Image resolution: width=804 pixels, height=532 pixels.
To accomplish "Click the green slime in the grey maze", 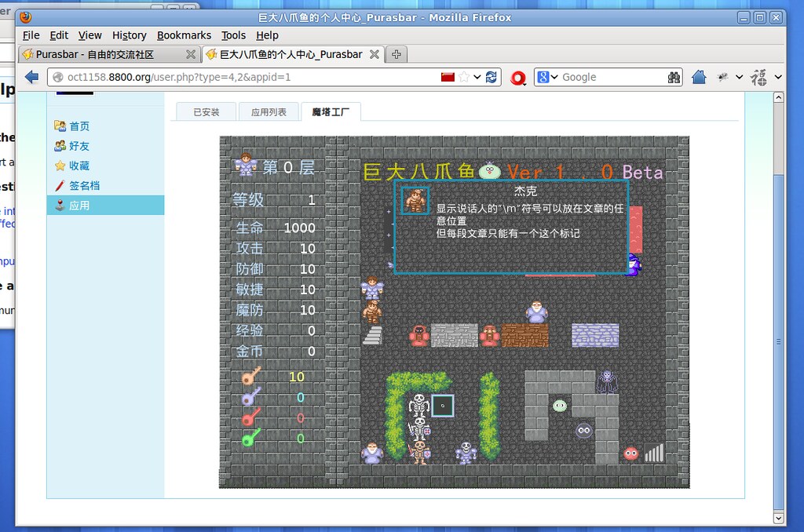I will 560,406.
